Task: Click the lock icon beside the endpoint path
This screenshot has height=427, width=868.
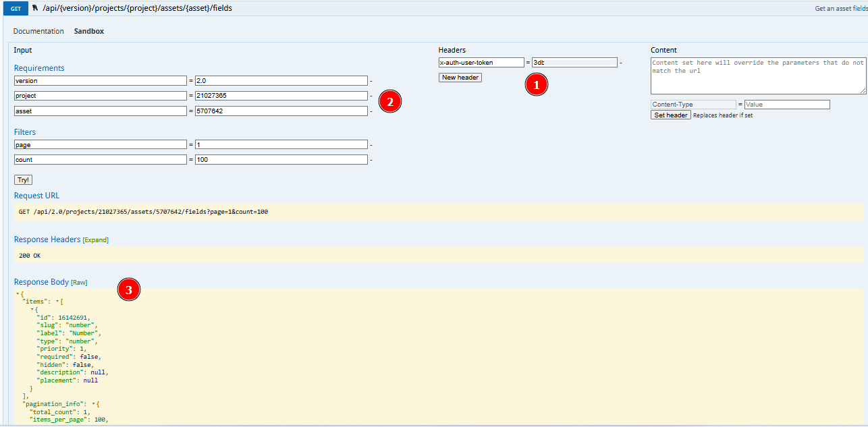Action: pos(35,8)
